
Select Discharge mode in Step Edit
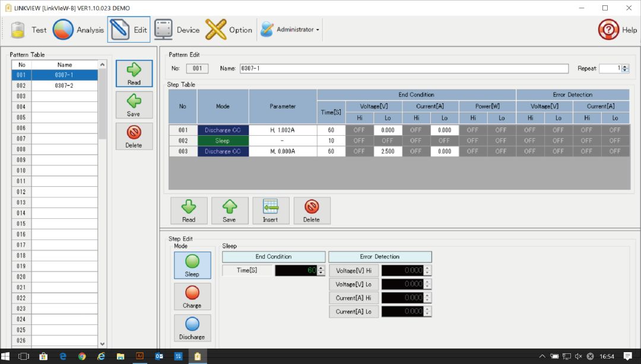click(x=192, y=328)
